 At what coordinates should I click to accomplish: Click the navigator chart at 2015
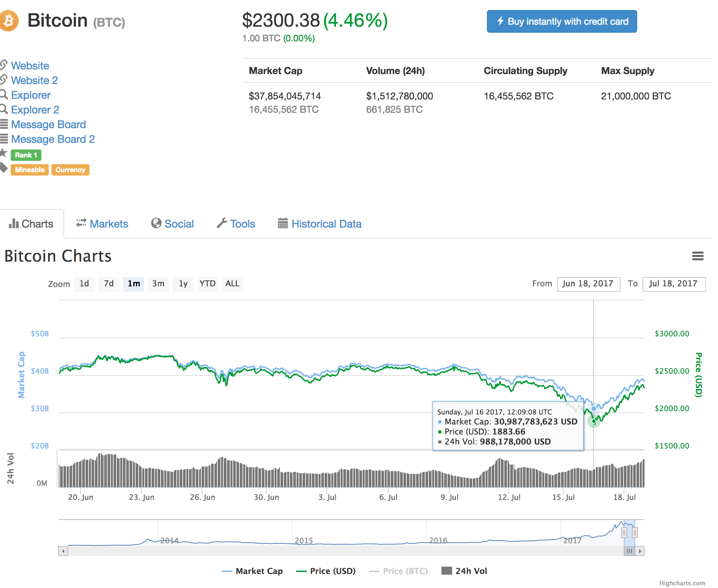pos(304,540)
